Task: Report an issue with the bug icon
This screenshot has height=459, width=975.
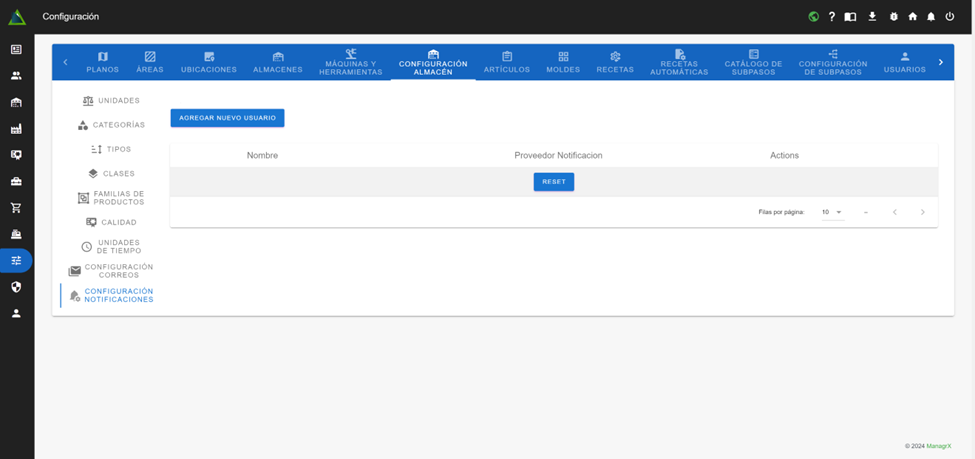Action: tap(893, 17)
